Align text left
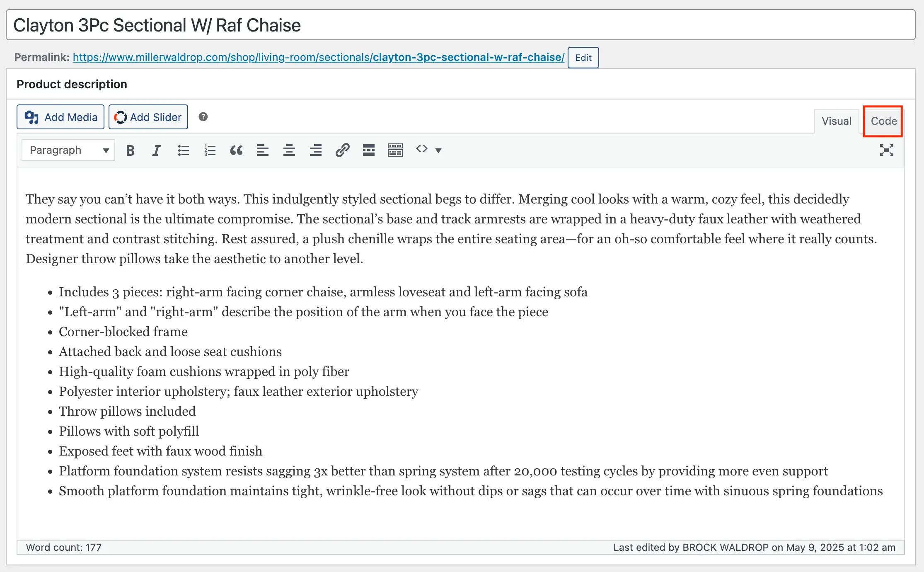 pyautogui.click(x=263, y=150)
